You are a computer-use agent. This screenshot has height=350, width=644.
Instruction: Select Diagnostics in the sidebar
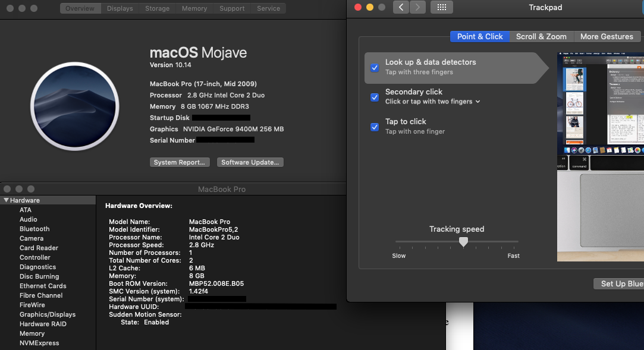click(38, 267)
